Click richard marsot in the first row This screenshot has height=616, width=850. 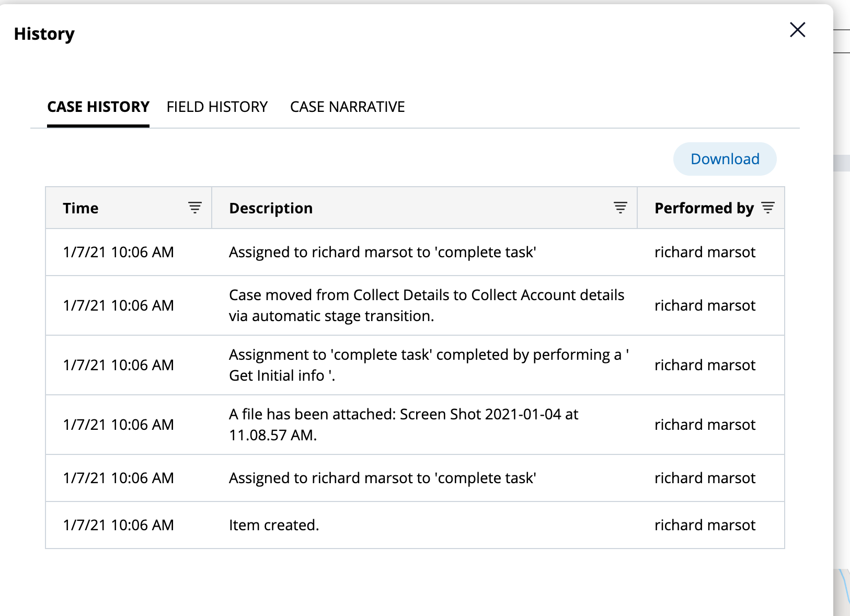[705, 252]
